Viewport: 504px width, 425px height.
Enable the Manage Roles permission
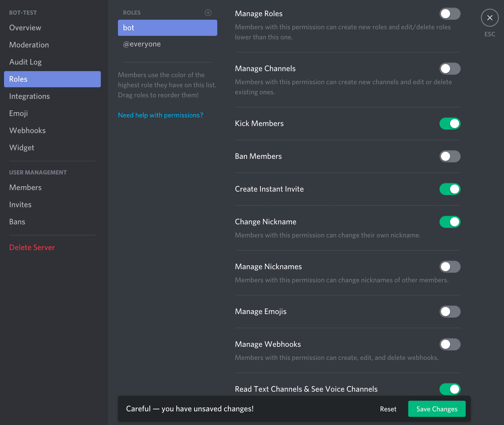(450, 14)
